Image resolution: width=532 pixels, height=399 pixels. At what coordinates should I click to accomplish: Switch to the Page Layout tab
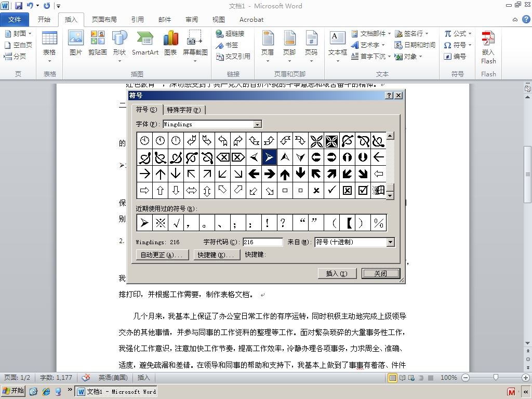(104, 20)
